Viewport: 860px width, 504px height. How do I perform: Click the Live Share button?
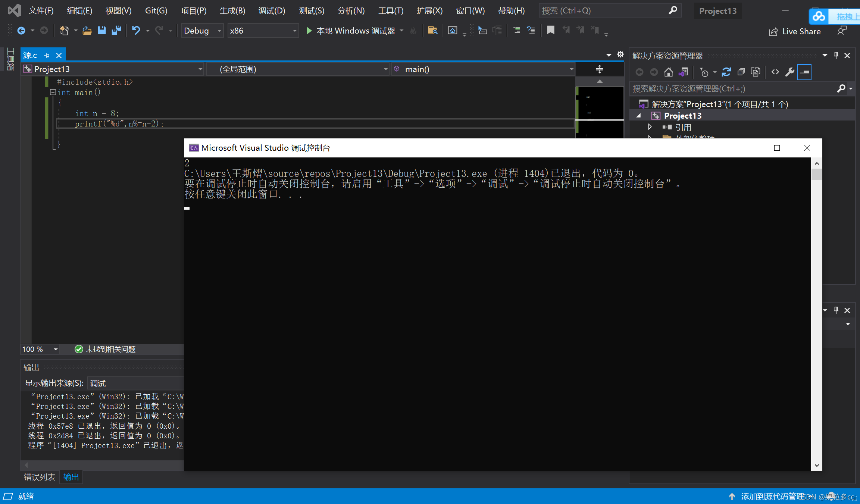(795, 32)
